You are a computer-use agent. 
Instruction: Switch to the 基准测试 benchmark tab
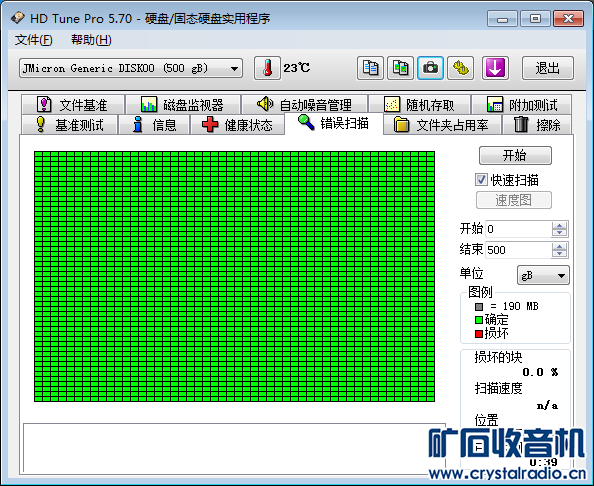[69, 125]
